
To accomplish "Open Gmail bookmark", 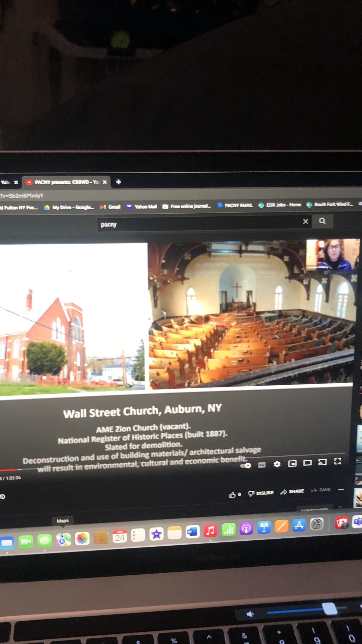I will [110, 207].
